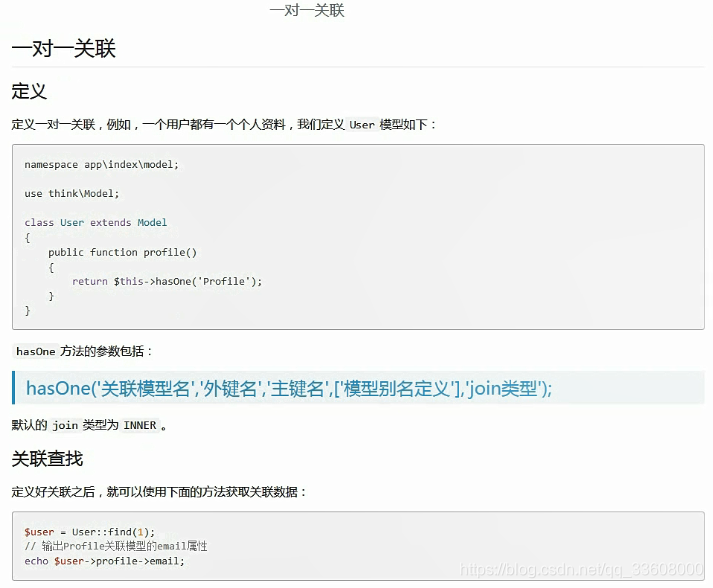Click the text '方法的参数包括：'
713x588 pixels.
107,351
